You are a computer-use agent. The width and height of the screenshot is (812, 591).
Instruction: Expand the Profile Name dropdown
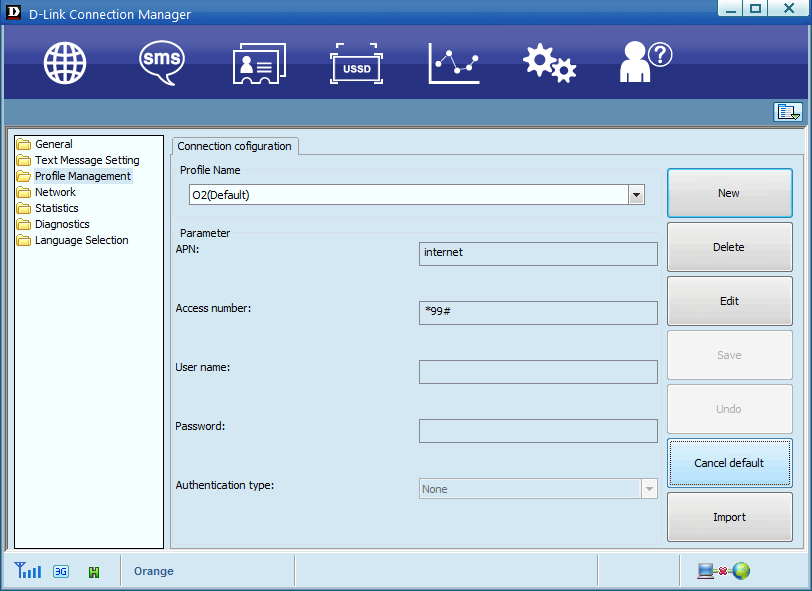[636, 195]
